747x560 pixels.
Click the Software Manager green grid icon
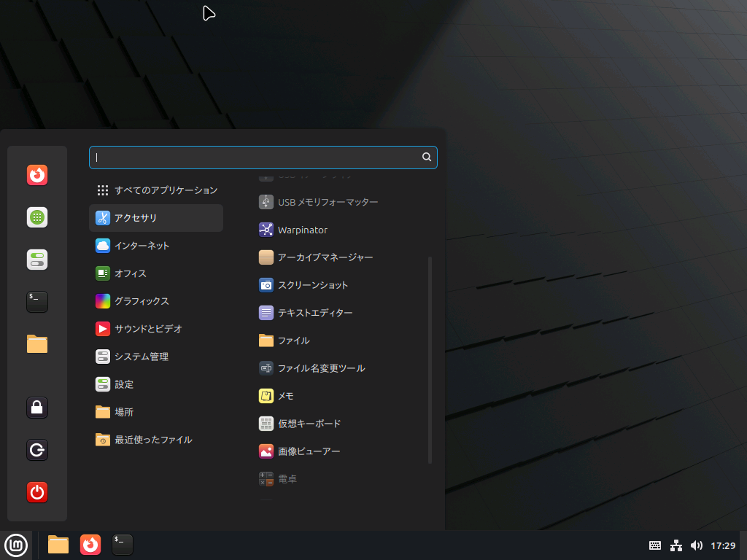[37, 217]
